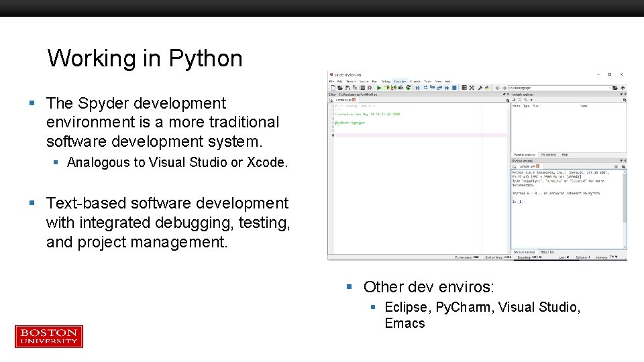
Task: Switch to the Help pane tab
Action: (565, 155)
